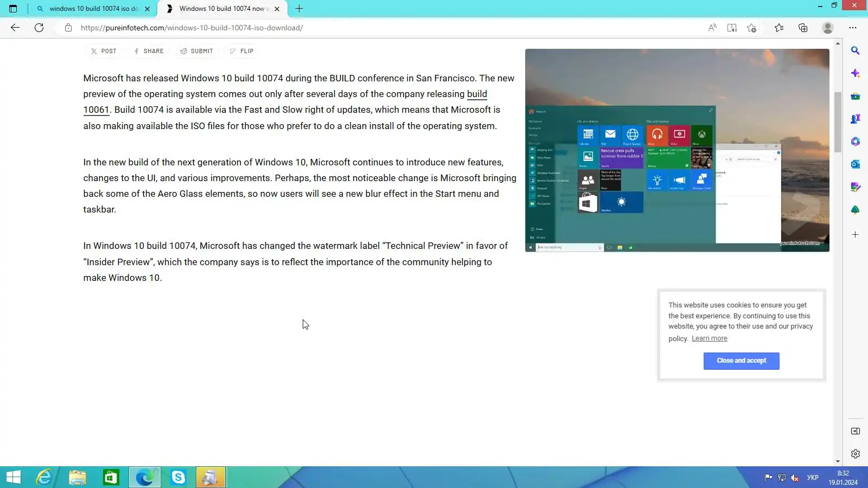Open the sidebar Games icon
The image size is (868, 488).
[x=856, y=119]
